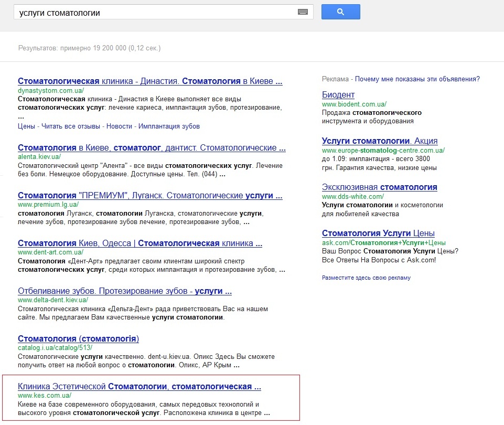Open the 'Стоматология Услуги Цены' ad
504x425 pixels.
coord(378,233)
